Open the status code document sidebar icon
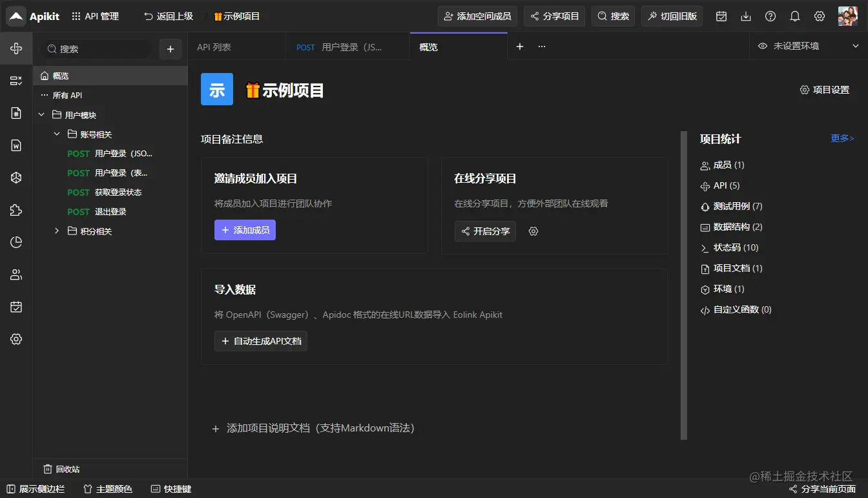This screenshot has width=868, height=498. pos(16,113)
